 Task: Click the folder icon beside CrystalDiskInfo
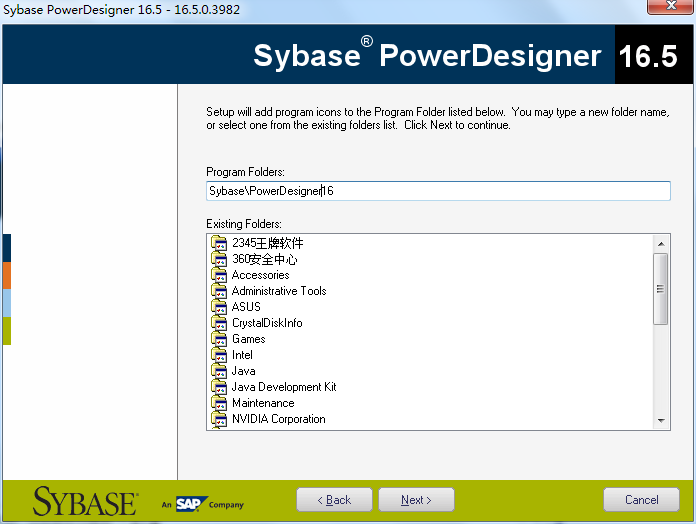pos(219,323)
